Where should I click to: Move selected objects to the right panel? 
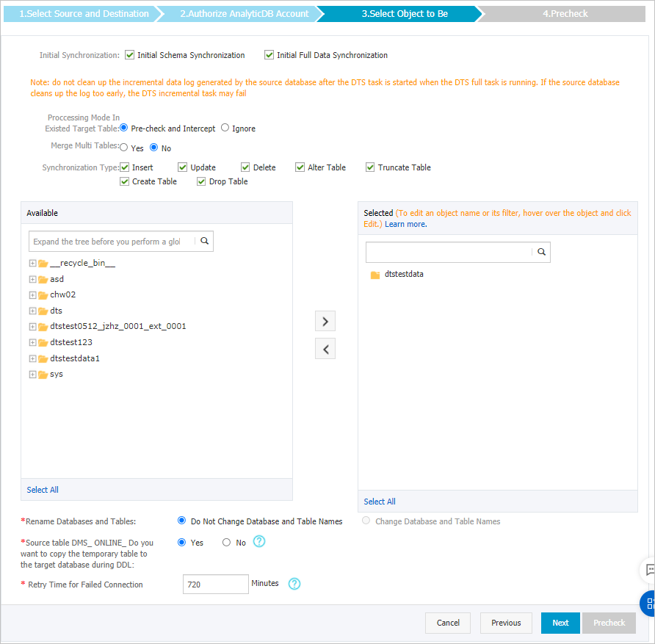[325, 321]
